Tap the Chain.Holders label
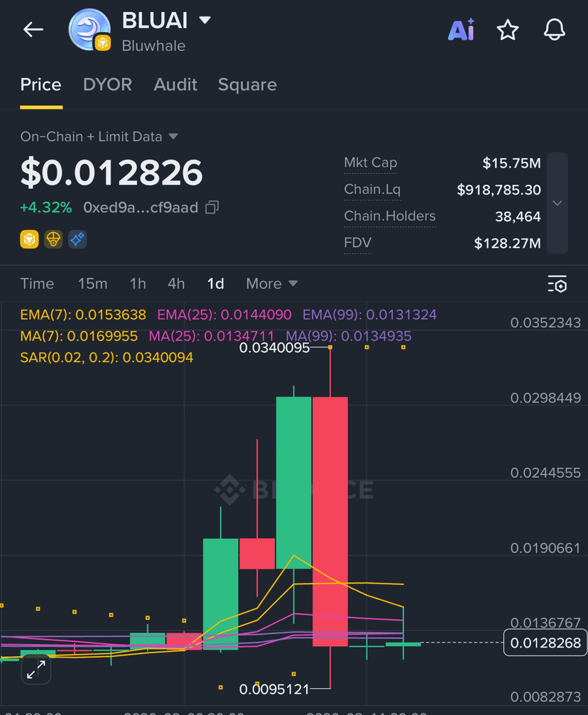 click(390, 216)
